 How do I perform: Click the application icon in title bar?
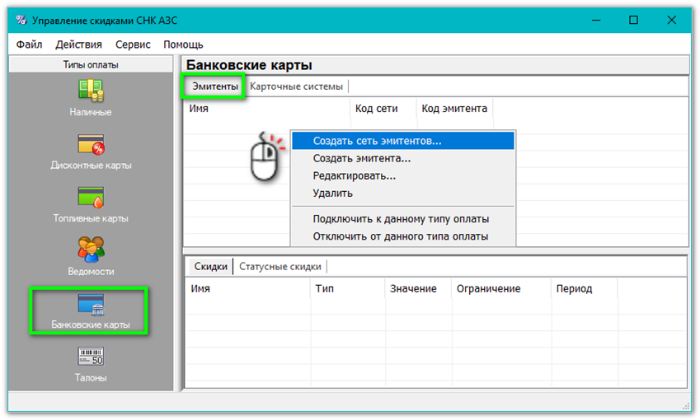coord(22,19)
